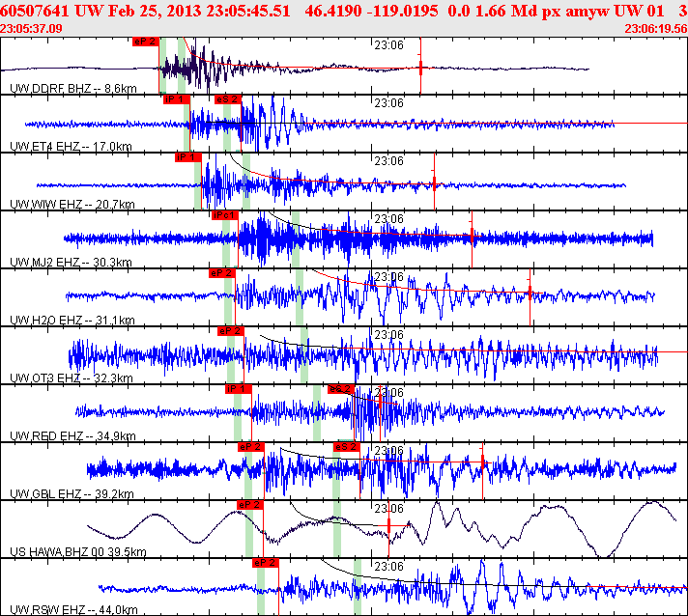Click the end time 23:06:19.56

click(x=656, y=29)
